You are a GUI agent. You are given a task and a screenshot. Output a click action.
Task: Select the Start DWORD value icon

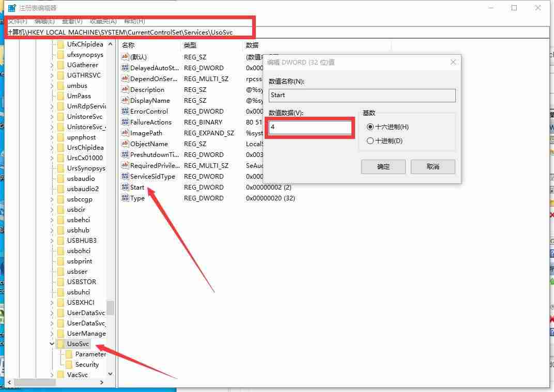[125, 187]
